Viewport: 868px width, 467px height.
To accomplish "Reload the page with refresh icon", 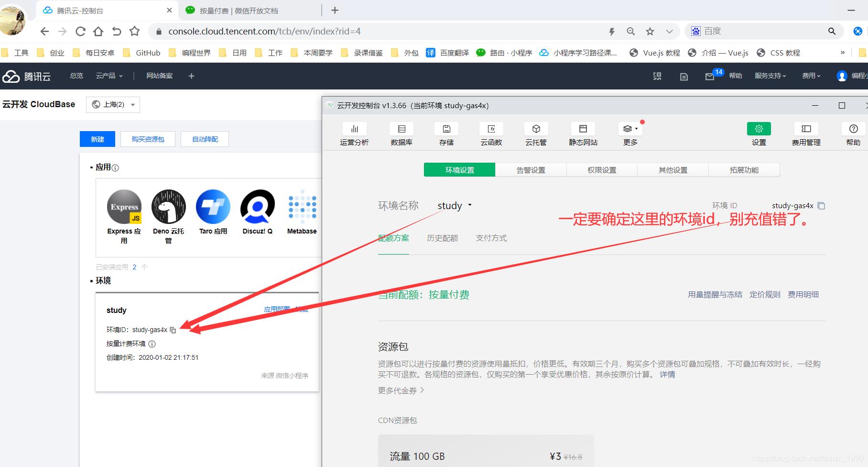I will click(80, 32).
